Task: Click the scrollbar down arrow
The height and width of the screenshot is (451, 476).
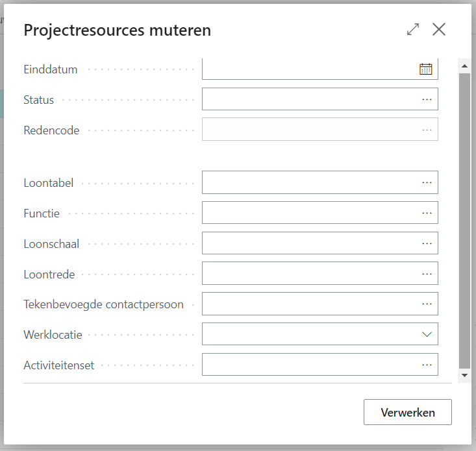Action: pyautogui.click(x=464, y=375)
